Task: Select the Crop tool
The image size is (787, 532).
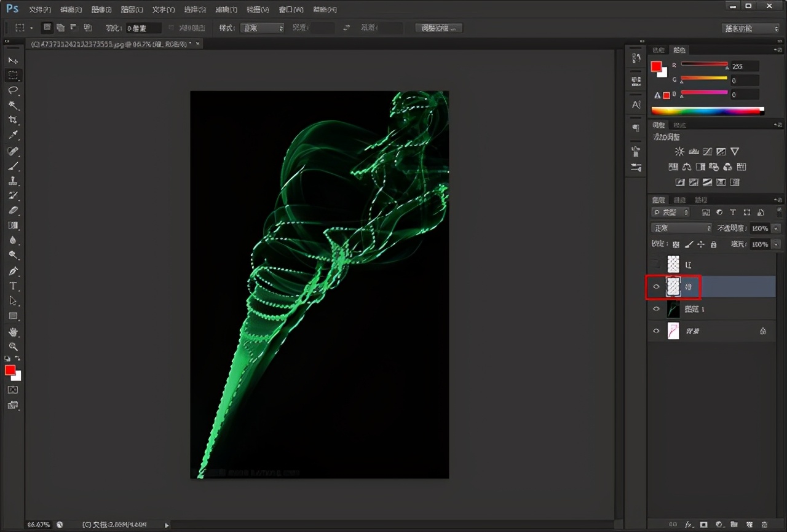Action: tap(13, 120)
